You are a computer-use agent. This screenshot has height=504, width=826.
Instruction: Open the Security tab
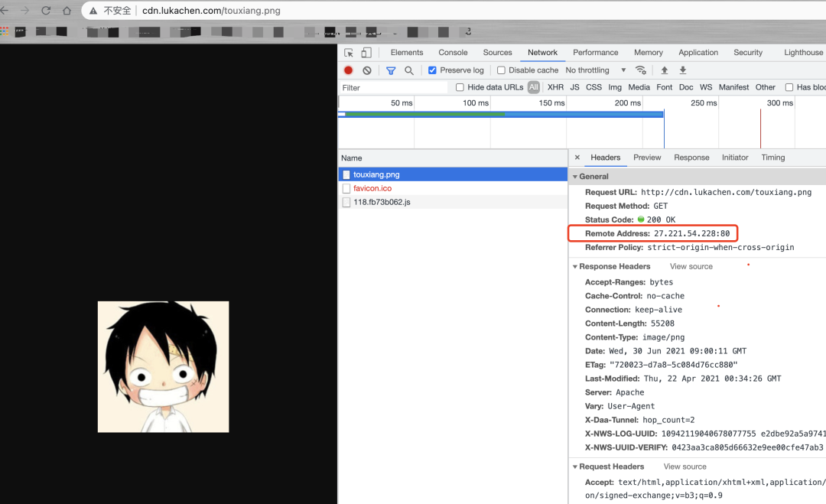click(748, 53)
